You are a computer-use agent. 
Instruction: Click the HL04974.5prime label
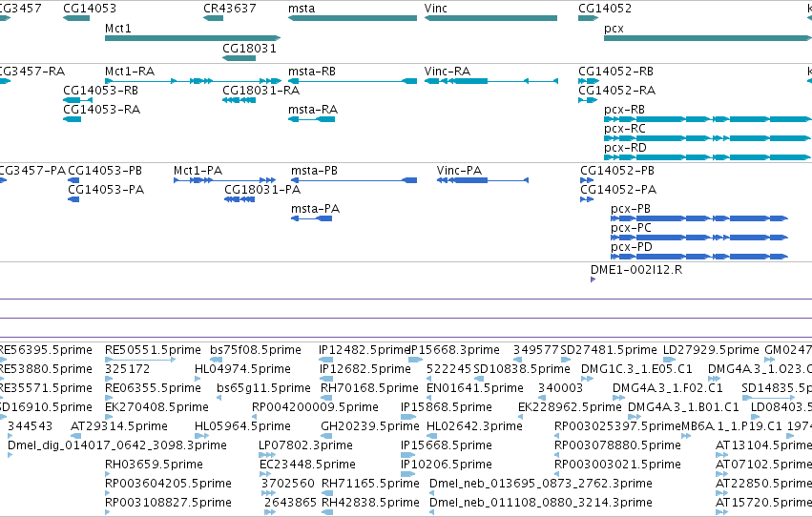click(x=242, y=368)
